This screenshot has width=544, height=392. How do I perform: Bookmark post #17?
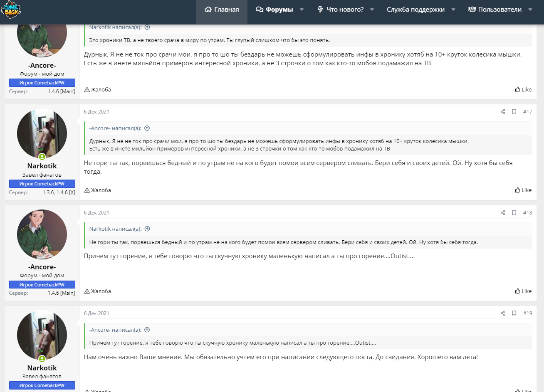(x=514, y=112)
